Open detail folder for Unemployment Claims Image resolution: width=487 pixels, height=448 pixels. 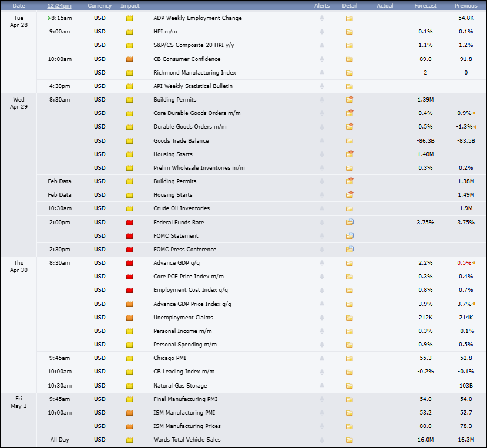pyautogui.click(x=350, y=318)
